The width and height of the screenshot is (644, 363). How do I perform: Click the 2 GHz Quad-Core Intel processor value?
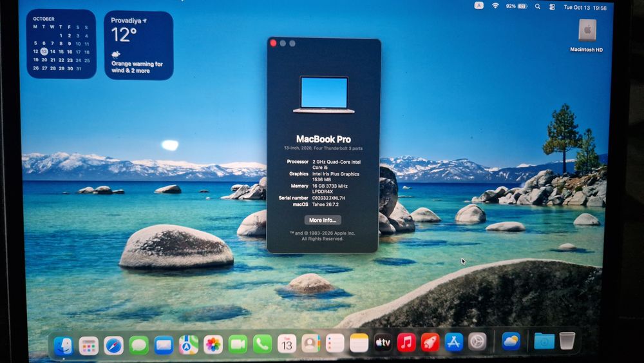point(336,164)
